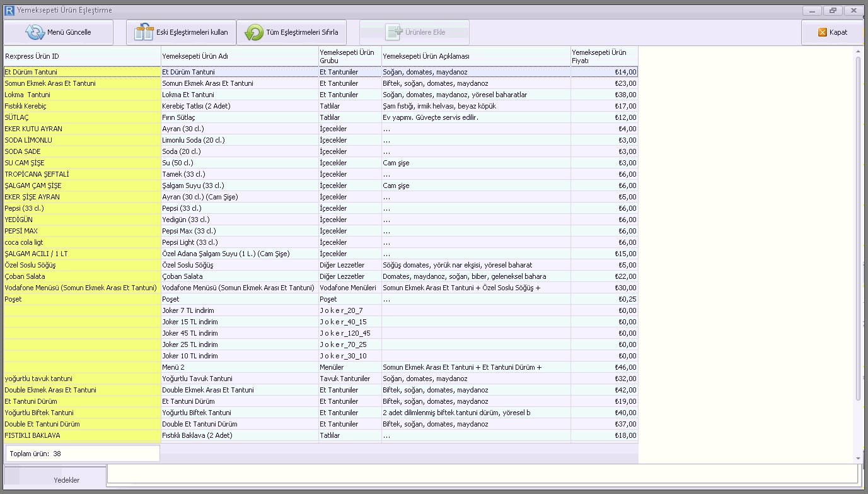
Task: Click 'Fıstıklı Baklava (2 Adet)' product name
Action: (x=197, y=435)
